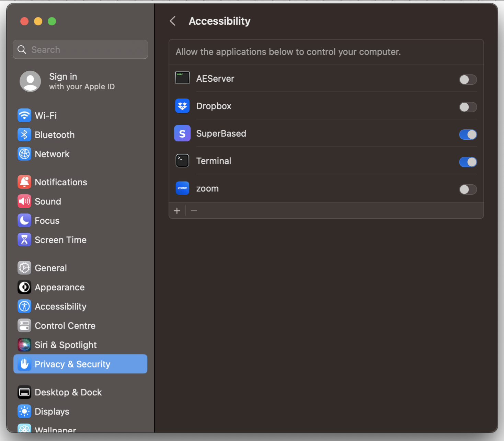Screen dimensions: 504x441
Task: Click the AEServer app icon
Action: click(182, 78)
